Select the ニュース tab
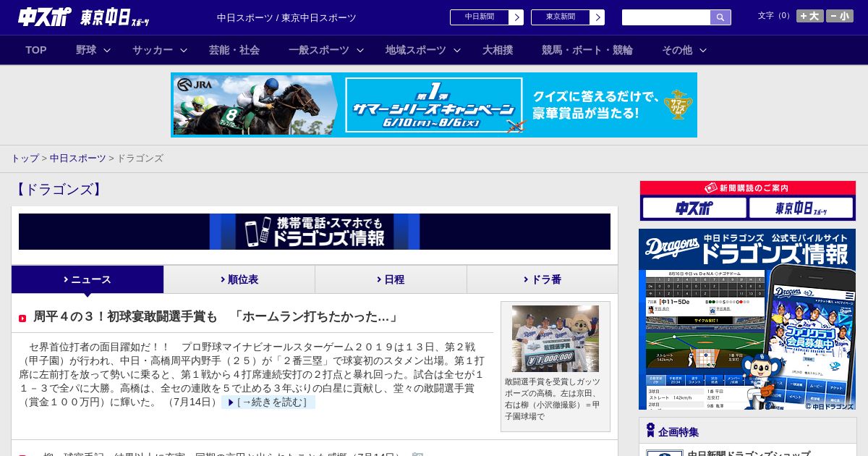The height and width of the screenshot is (456, 868). (x=88, y=279)
